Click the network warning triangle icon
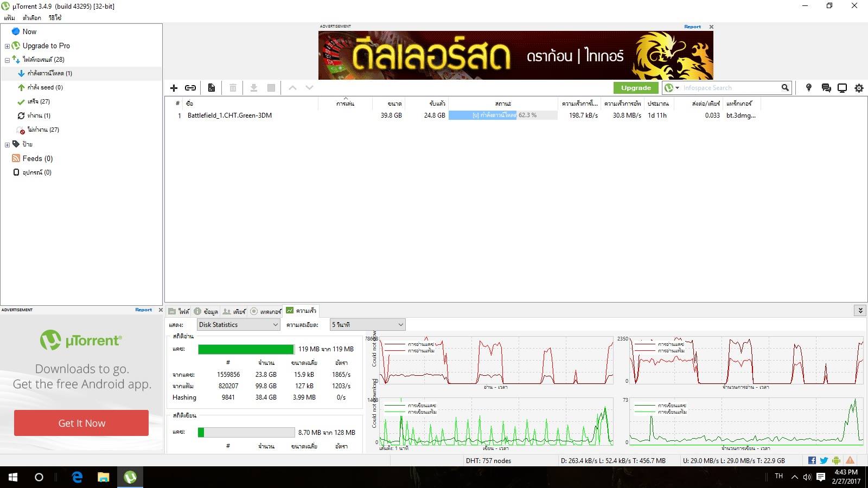Screen dimensions: 868x488 850,460
